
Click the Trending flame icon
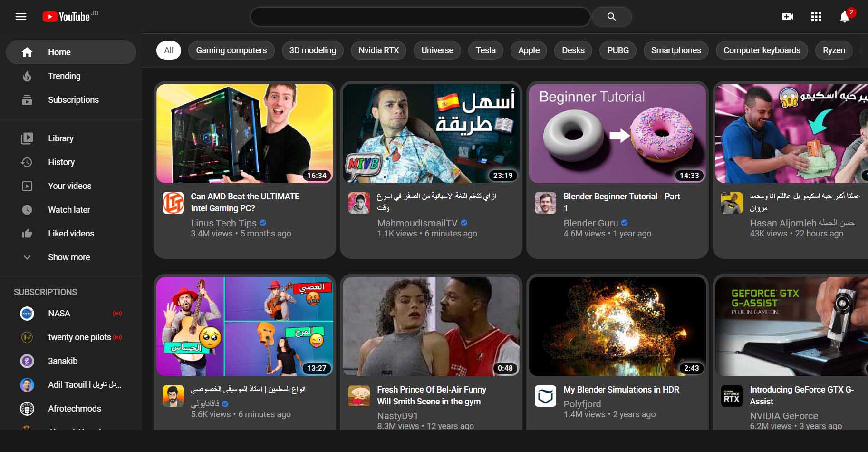coord(27,76)
